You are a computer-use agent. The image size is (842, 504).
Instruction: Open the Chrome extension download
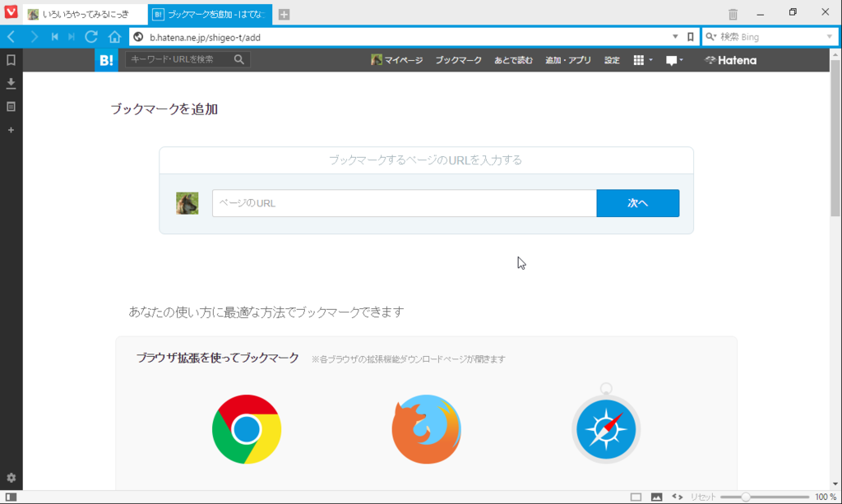247,429
